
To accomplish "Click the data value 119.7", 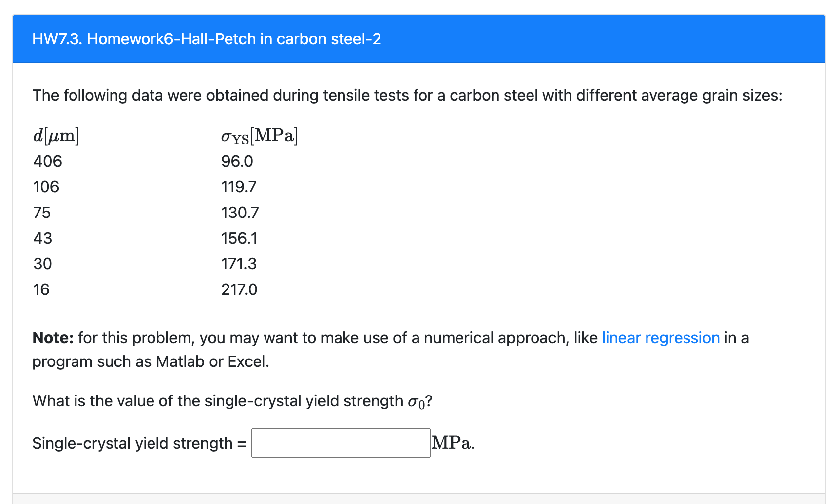I will click(239, 187).
